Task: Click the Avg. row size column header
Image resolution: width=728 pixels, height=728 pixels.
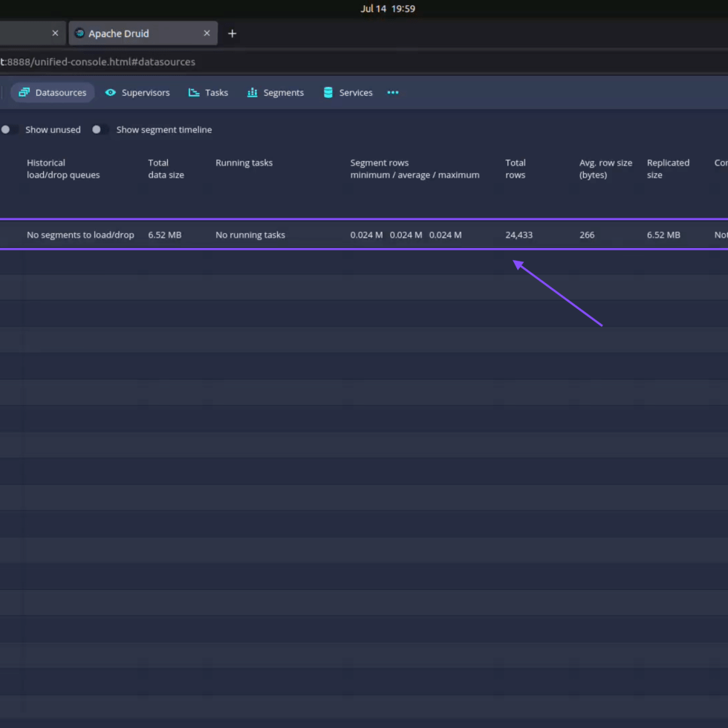Action: (x=605, y=169)
